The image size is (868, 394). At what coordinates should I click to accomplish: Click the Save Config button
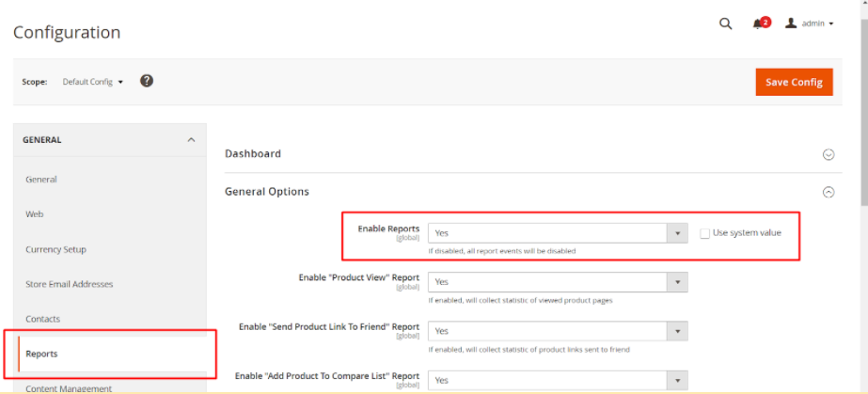click(x=794, y=82)
